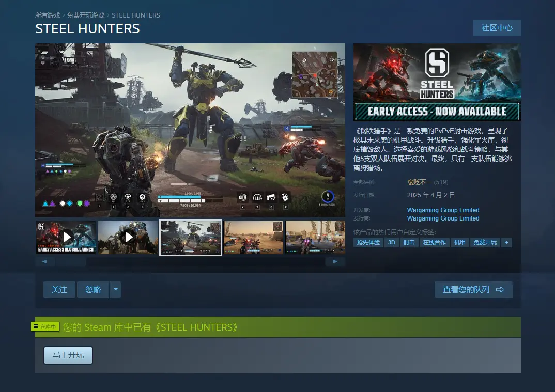
Task: Click the release date 2025 年 4 月 2 日
Action: 431,195
